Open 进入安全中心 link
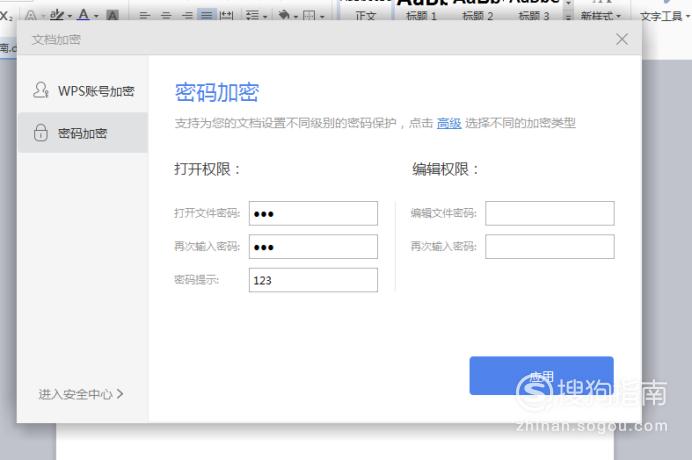 [80, 394]
